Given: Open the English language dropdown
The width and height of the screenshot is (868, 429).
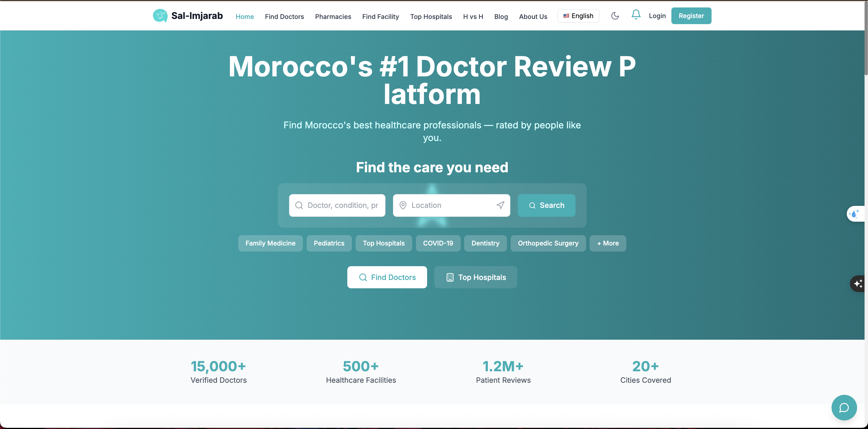Looking at the screenshot, I should pyautogui.click(x=578, y=16).
